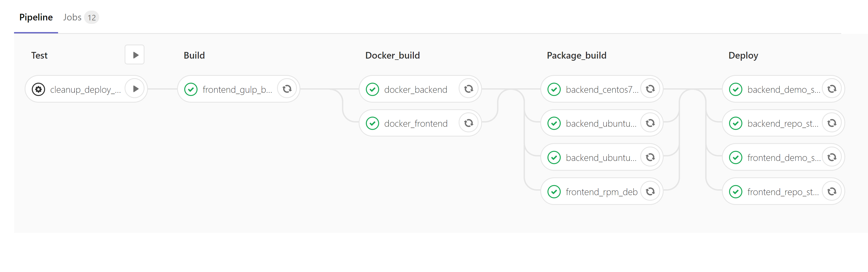The width and height of the screenshot is (868, 272).
Task: Retry the backend_centos7 job
Action: click(650, 89)
